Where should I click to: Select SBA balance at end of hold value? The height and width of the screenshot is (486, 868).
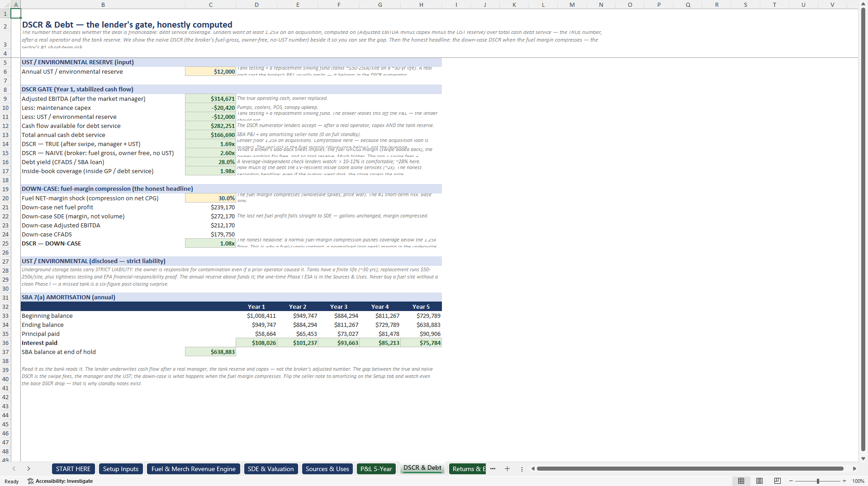click(x=210, y=352)
